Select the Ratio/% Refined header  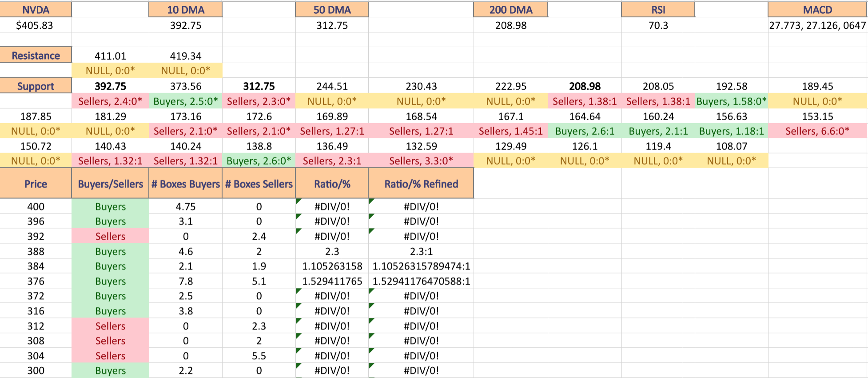[x=421, y=183]
